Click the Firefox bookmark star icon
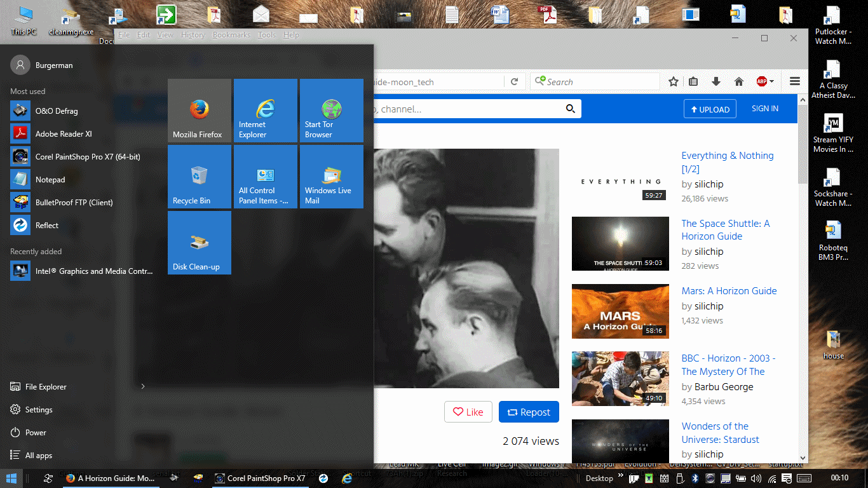 click(x=674, y=81)
